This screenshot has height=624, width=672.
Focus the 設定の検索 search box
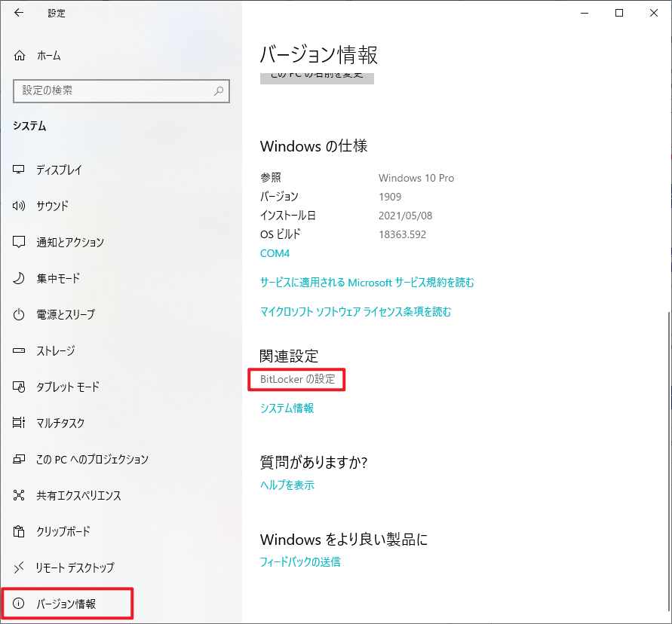(121, 90)
